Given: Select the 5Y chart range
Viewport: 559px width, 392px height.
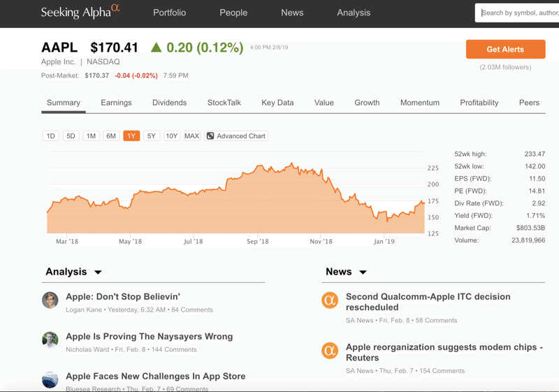Looking at the screenshot, I should coord(151,136).
